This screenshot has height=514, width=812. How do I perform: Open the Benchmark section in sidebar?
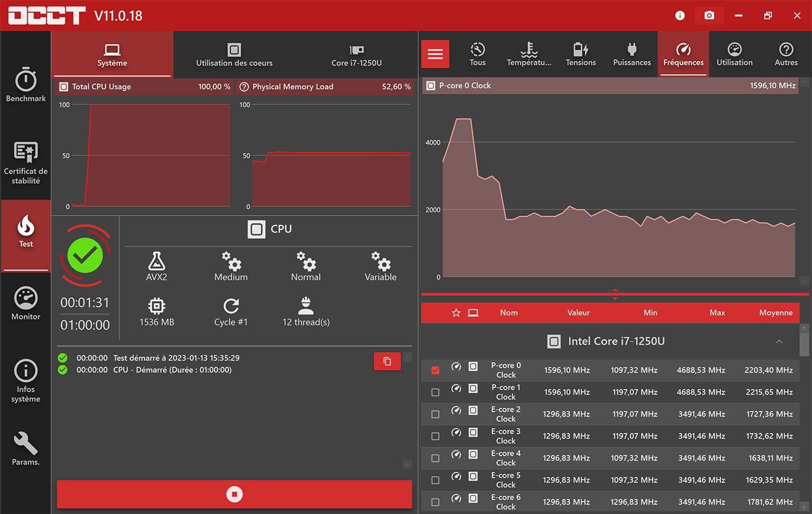tap(26, 85)
